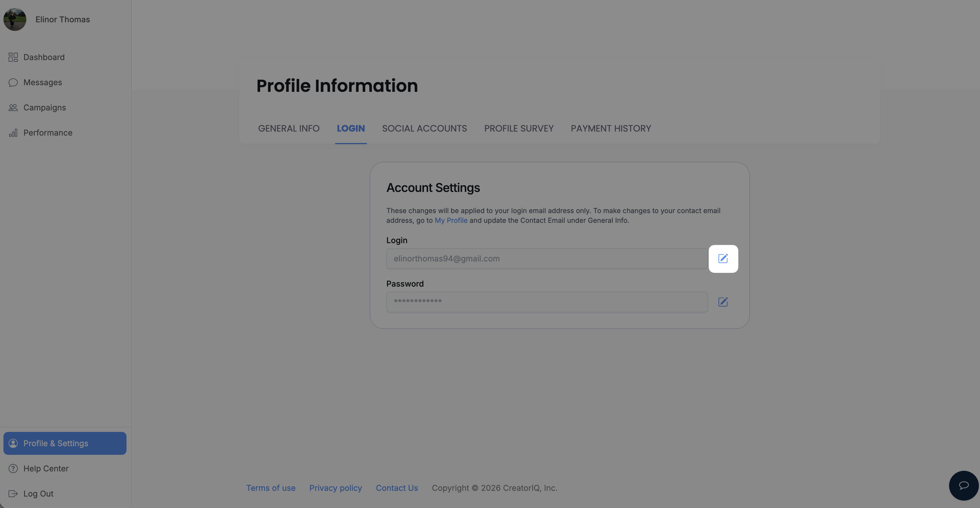Screen dimensions: 980x508
Task: Switch to the General Info tab
Action: tap(289, 128)
